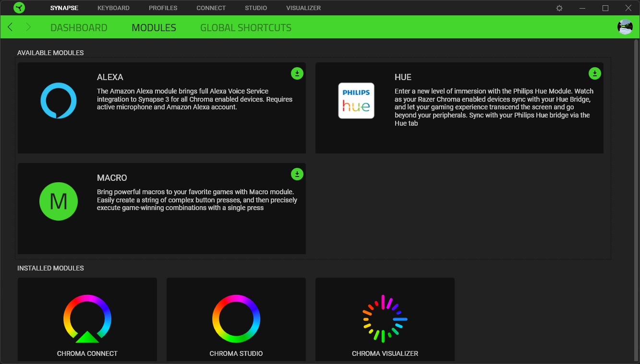Click the Chroma Visualizer burst icon
640x364 pixels.
[385, 319]
